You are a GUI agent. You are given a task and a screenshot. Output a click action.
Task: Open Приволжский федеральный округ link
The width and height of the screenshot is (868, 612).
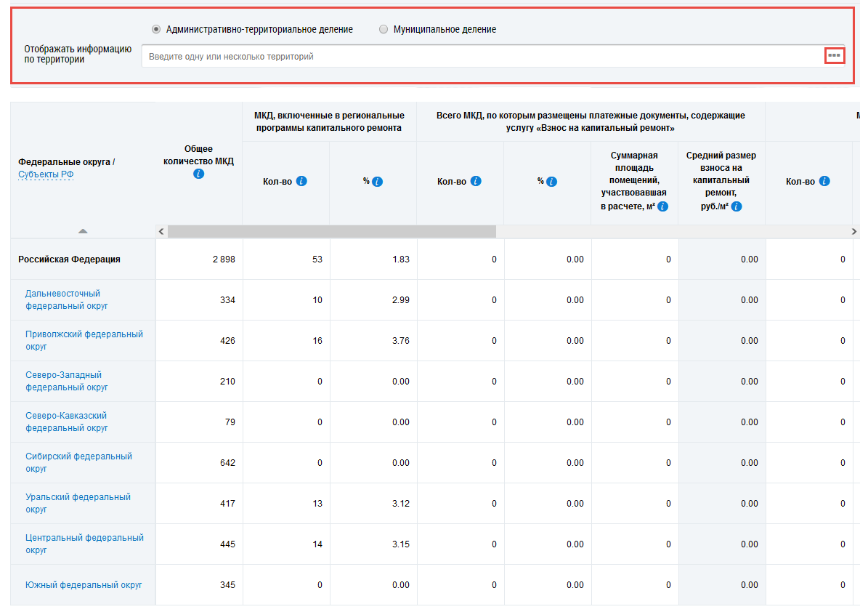[x=84, y=340]
